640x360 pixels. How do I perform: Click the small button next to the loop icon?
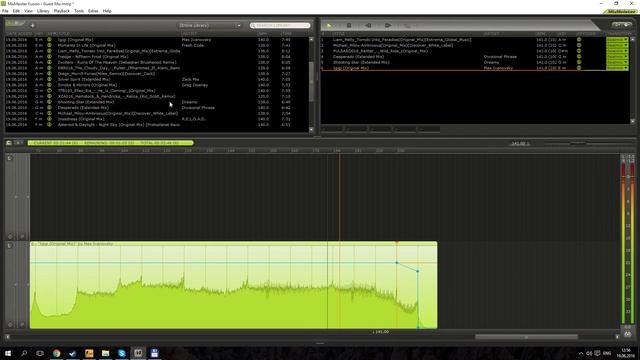[x=19, y=143]
